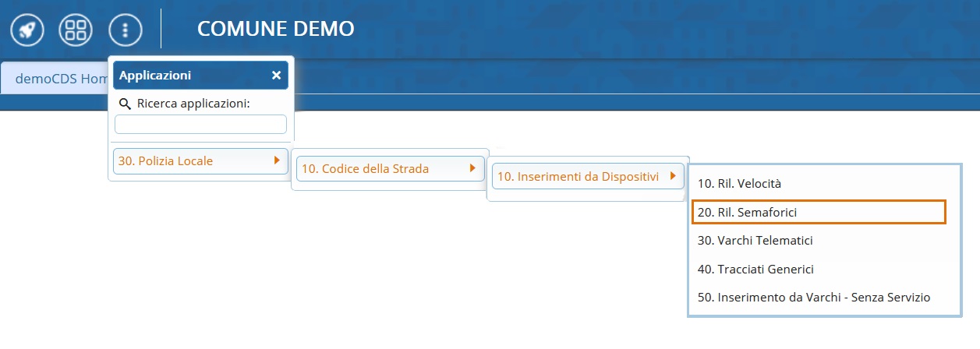Select the 30. Polizia Locale entry

click(165, 161)
